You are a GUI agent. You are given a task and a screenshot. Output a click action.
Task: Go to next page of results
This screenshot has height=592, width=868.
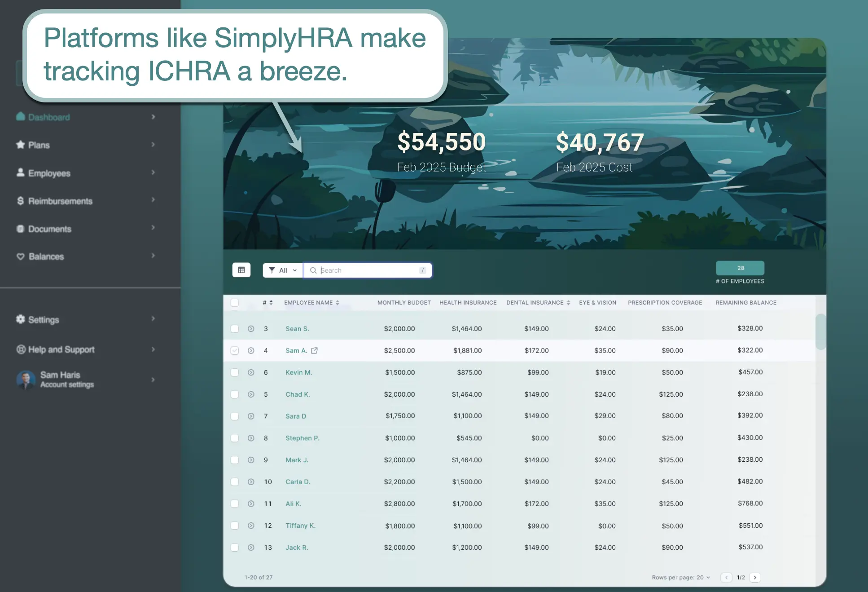click(755, 577)
